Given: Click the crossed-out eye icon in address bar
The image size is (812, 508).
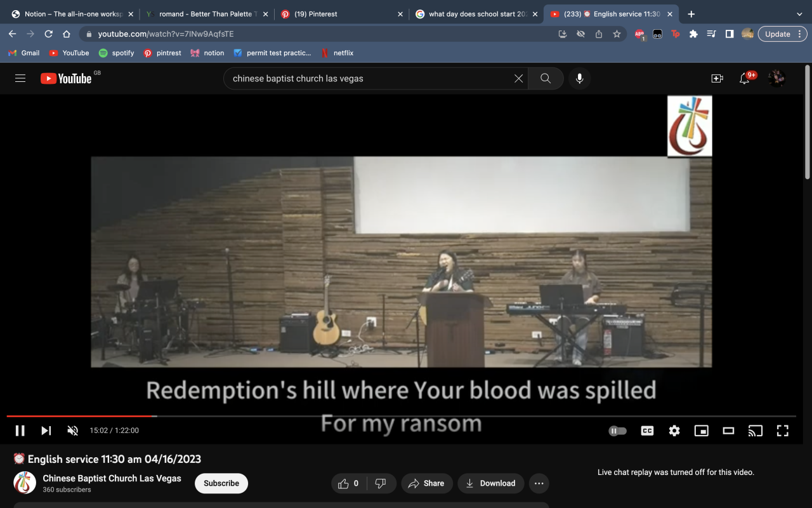Looking at the screenshot, I should coord(580,34).
